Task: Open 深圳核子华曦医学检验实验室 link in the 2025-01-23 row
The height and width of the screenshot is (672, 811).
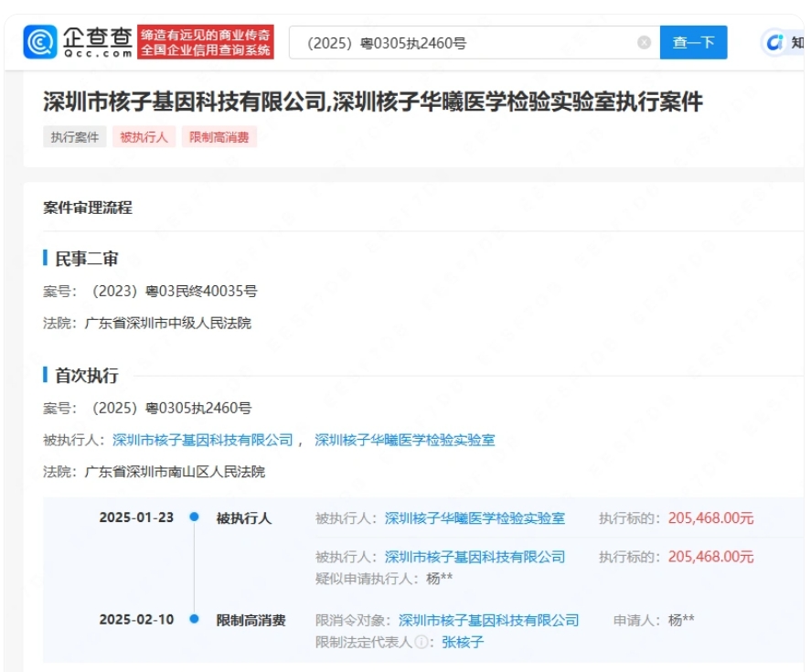Action: tap(475, 518)
